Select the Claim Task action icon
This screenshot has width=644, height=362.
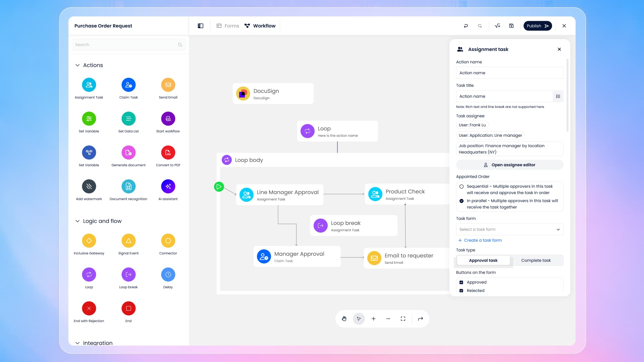point(128,85)
